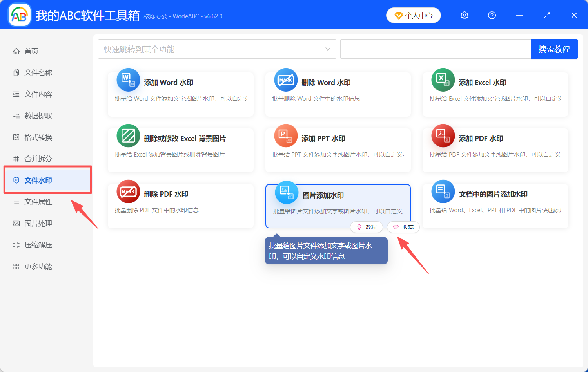
Task: Open 格式转换 from the sidebar
Action: point(37,137)
